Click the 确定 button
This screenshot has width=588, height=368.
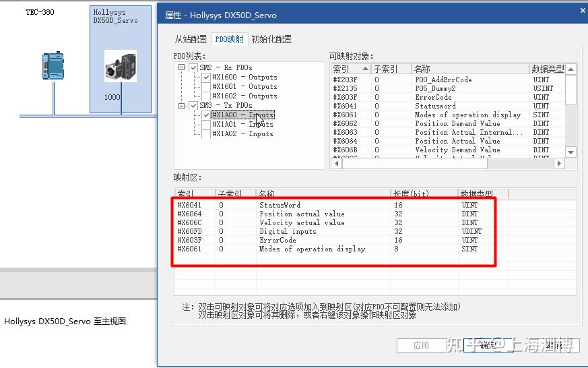click(x=488, y=345)
